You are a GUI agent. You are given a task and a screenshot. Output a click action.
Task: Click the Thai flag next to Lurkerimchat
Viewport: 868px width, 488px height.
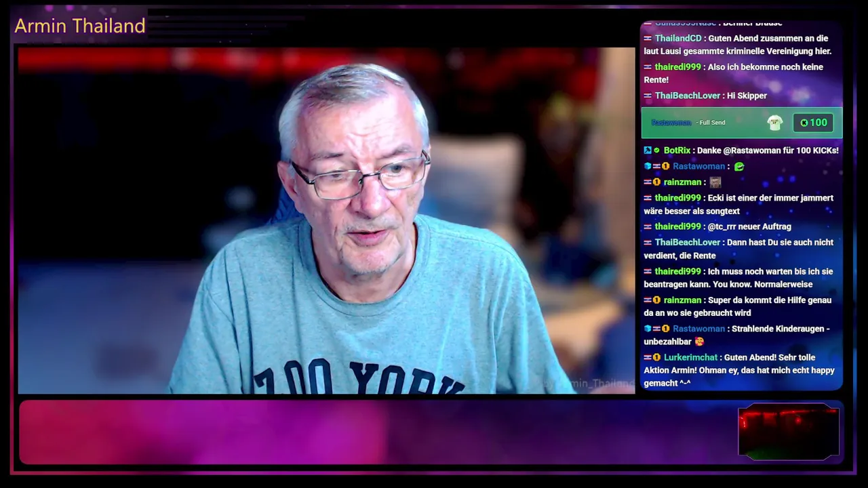648,357
